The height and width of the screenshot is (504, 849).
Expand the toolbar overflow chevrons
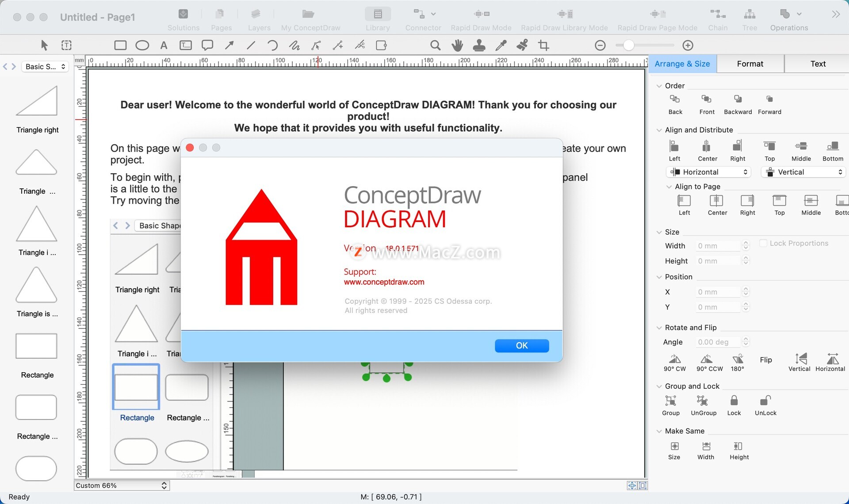tap(835, 14)
